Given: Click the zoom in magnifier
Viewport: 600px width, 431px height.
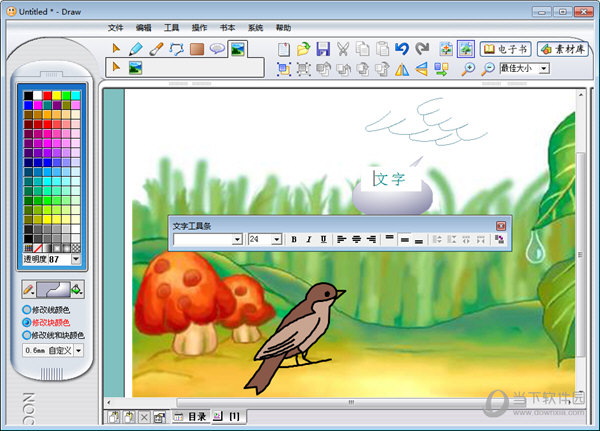Looking at the screenshot, I should [468, 69].
